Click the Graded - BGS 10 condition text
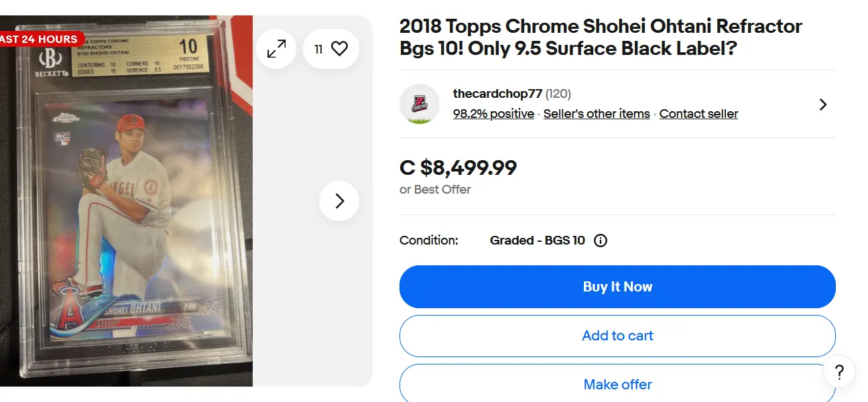The image size is (868, 402). tap(537, 241)
